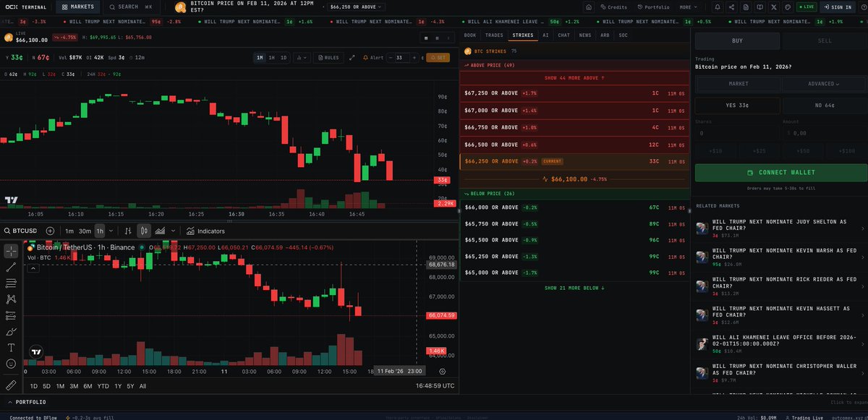The image size is (868, 420).
Task: Open the RULES button
Action: click(328, 58)
